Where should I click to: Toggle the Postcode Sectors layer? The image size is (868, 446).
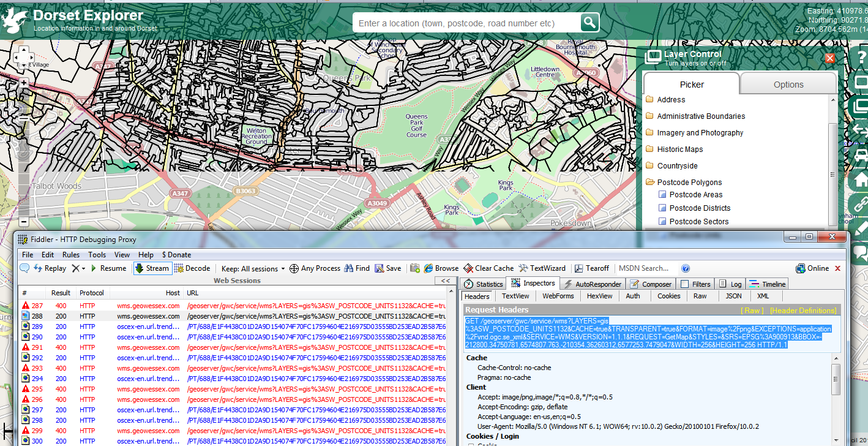[693, 222]
